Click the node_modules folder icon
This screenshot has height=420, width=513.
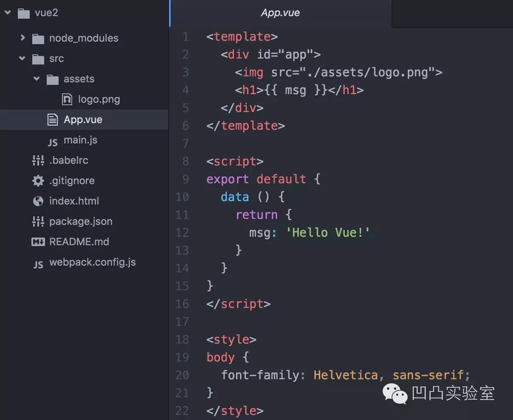[38, 39]
